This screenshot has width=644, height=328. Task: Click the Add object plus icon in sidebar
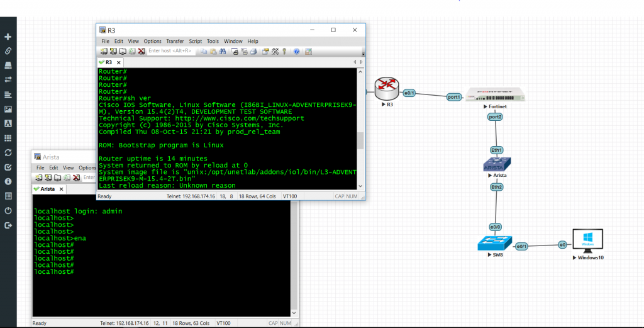(x=8, y=37)
